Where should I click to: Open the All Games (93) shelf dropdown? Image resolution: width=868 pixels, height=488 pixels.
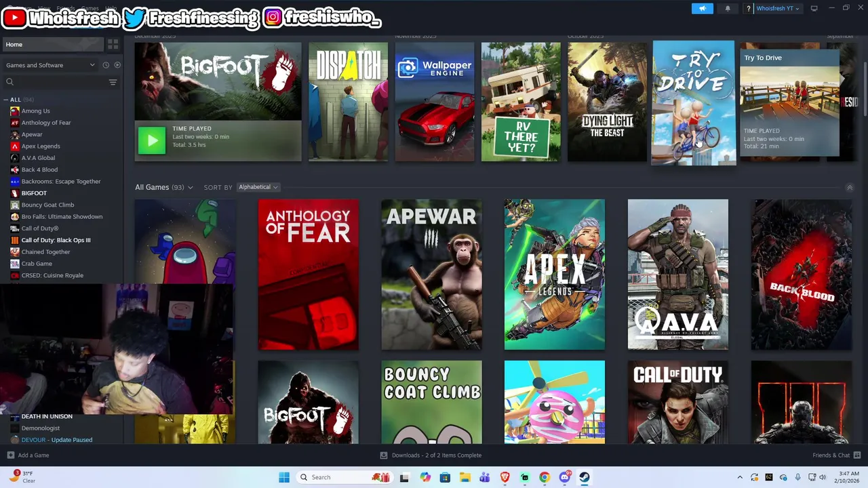(164, 187)
